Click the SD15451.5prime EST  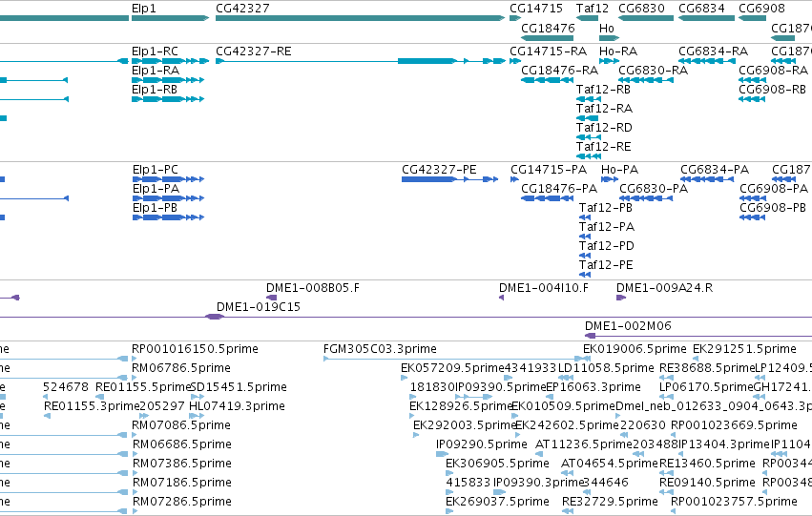[x=198, y=397]
